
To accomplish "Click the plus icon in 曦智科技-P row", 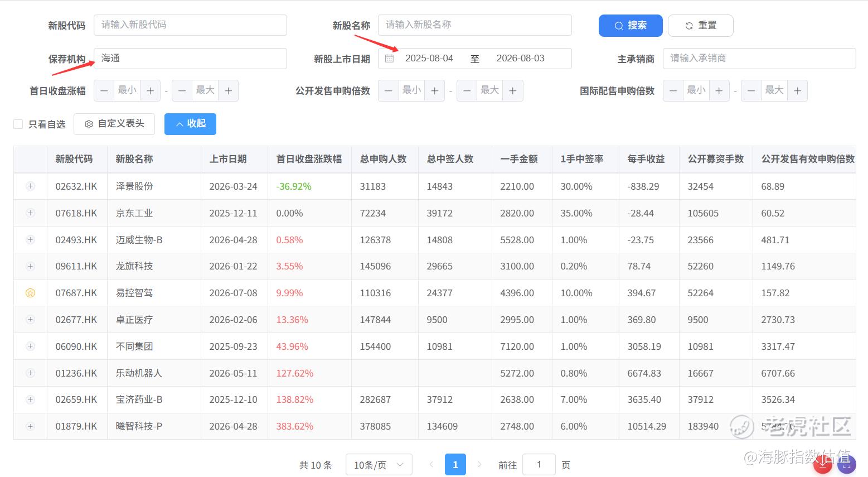I will (30, 426).
